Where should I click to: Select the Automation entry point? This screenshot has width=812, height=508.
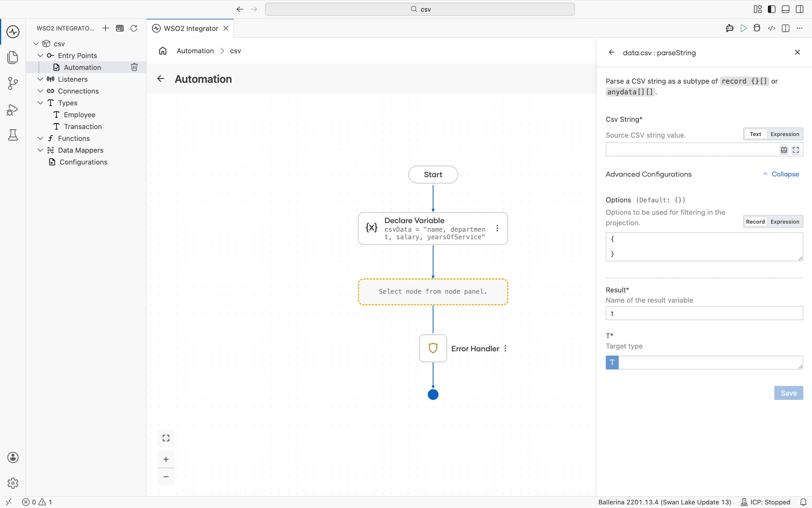pos(82,67)
